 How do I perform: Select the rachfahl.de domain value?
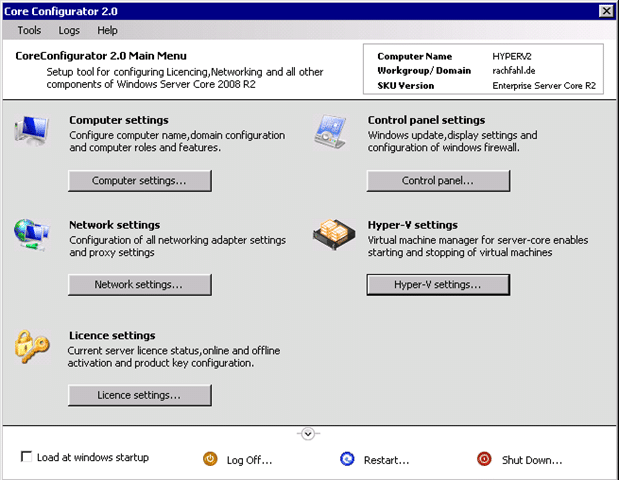(514, 71)
